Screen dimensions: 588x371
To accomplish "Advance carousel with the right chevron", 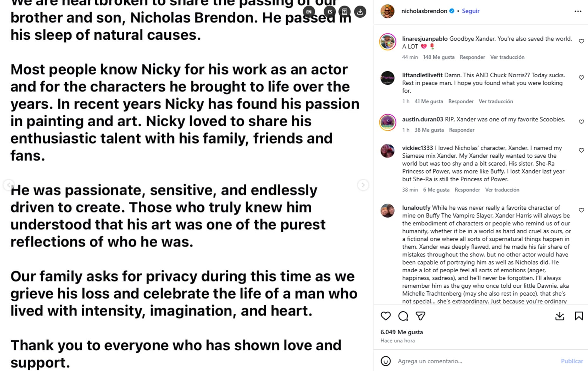I will click(x=363, y=185).
